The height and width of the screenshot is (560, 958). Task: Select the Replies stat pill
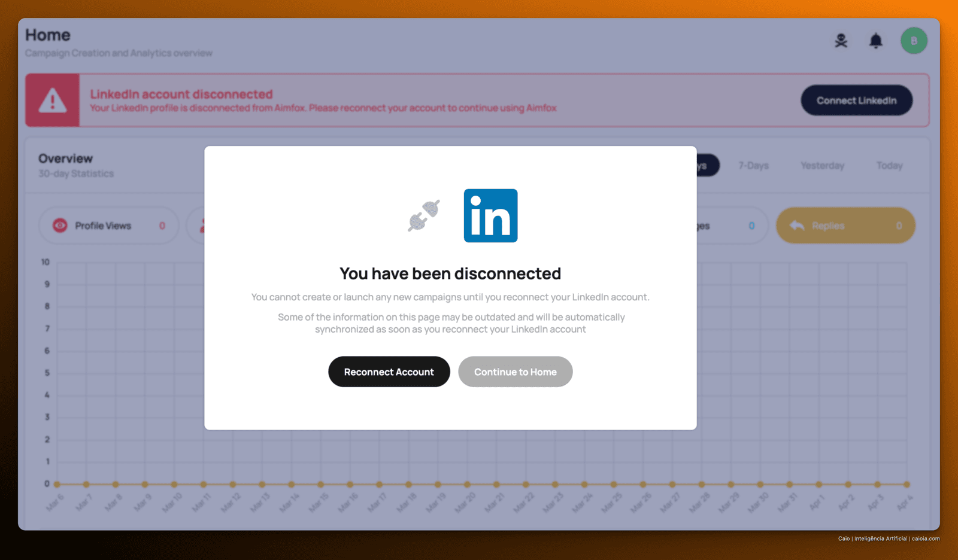click(845, 226)
